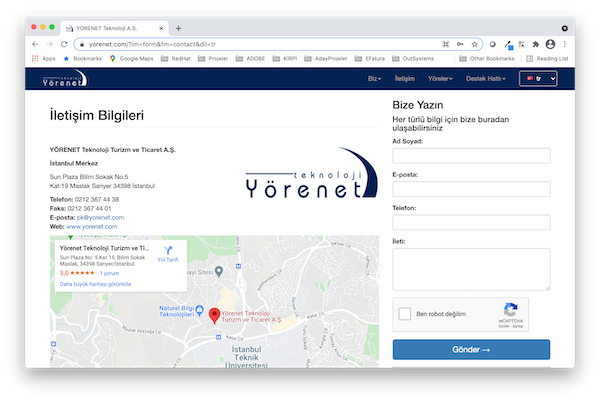The image size is (600, 401).
Task: Click the İstanbul Teknik Üniversitesi map label
Action: click(246, 358)
